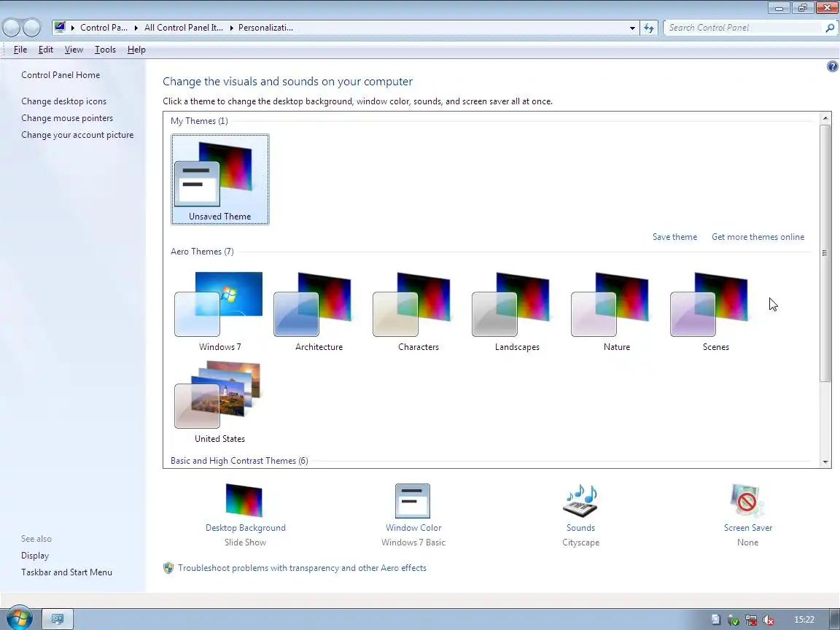Apply the Nature theme
840x630 pixels.
click(616, 311)
